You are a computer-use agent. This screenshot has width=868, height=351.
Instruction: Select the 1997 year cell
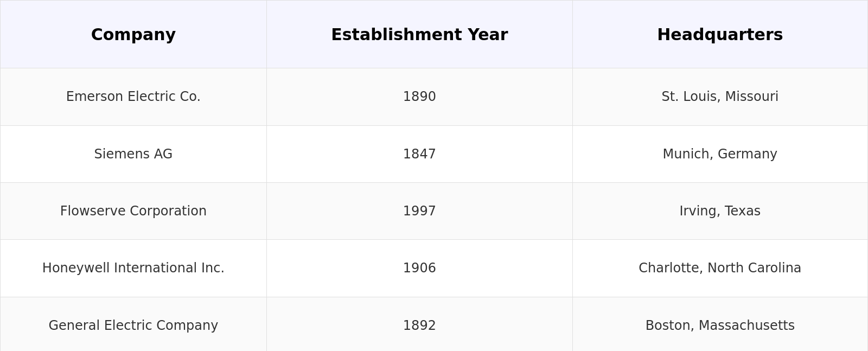point(419,211)
